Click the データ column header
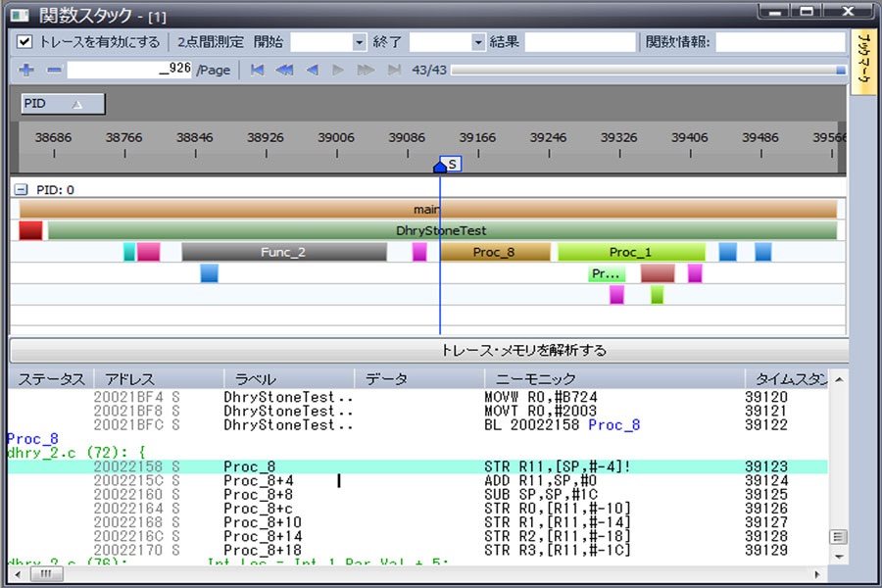The height and width of the screenshot is (588, 882). tap(419, 378)
